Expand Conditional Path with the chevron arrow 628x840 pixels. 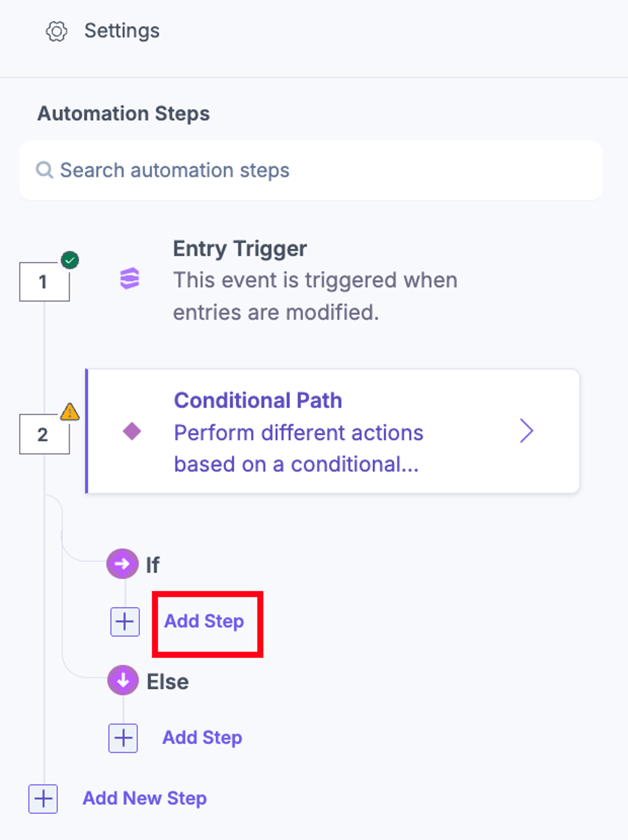pyautogui.click(x=527, y=431)
